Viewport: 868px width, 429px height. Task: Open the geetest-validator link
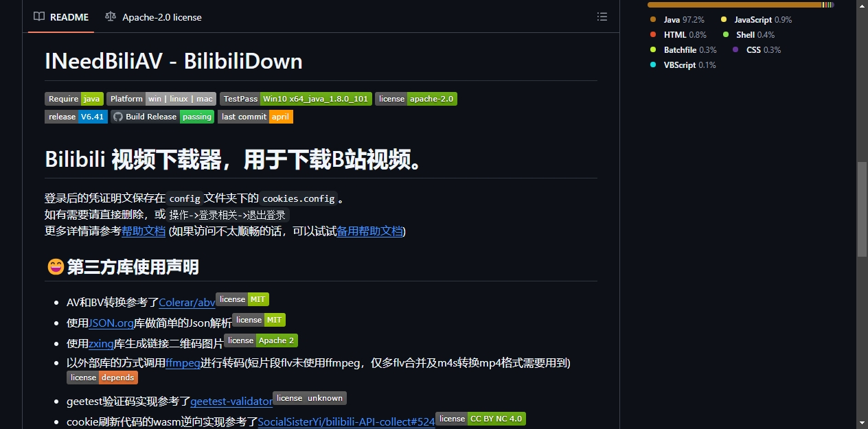[x=231, y=402]
